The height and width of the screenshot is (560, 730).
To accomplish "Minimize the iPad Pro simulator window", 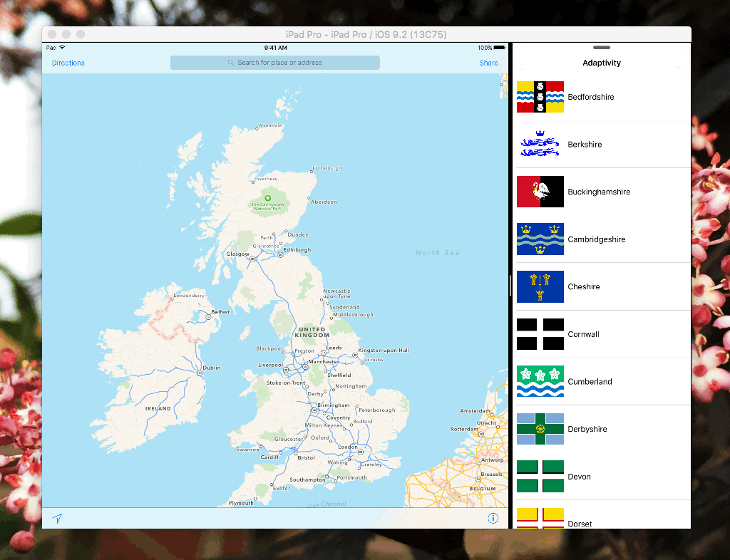I will point(66,34).
